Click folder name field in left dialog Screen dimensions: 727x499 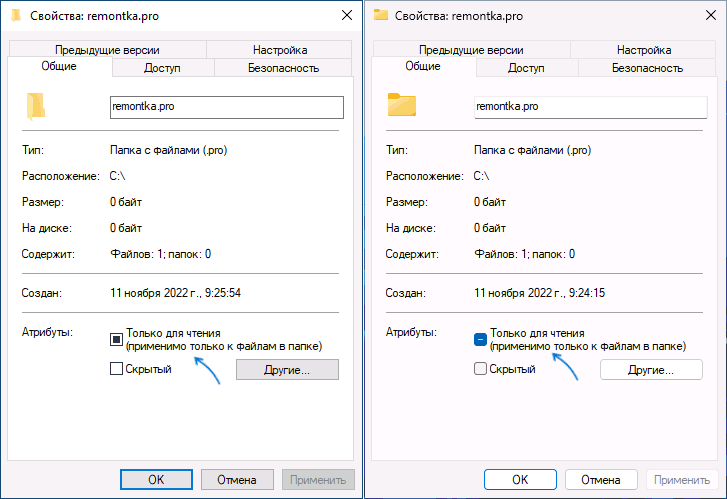227,107
